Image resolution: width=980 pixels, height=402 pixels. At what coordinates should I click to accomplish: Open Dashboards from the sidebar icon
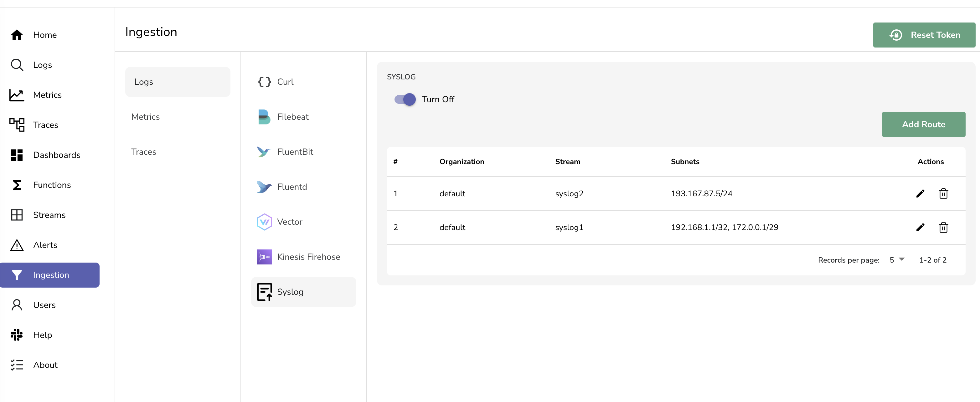[17, 155]
